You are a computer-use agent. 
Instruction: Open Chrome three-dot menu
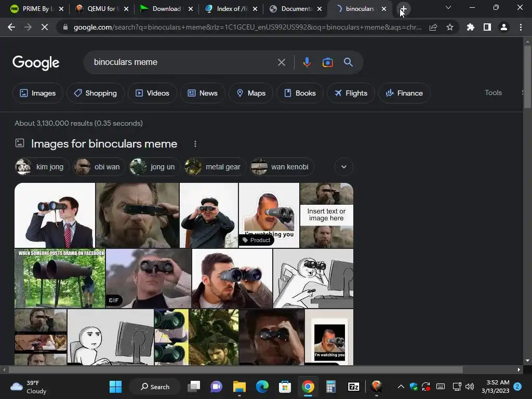click(521, 27)
